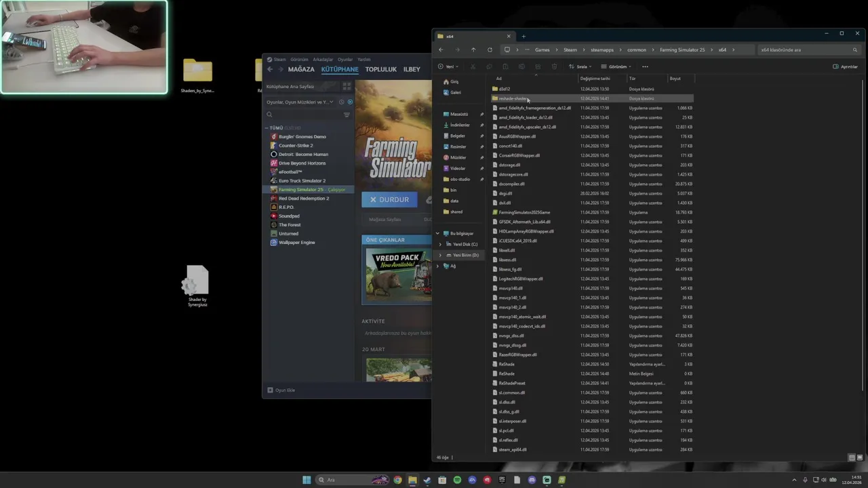Expand Yeni Birim (D:) node
This screenshot has height=488, width=868.
pos(440,255)
